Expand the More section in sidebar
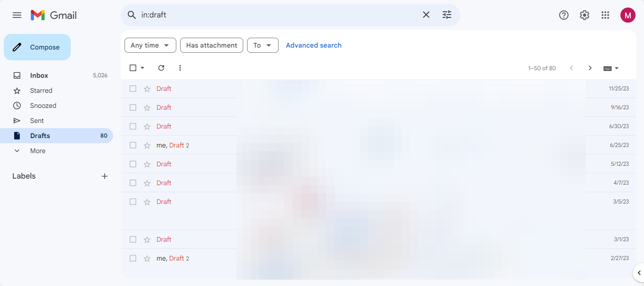Image resolution: width=644 pixels, height=286 pixels. point(38,151)
